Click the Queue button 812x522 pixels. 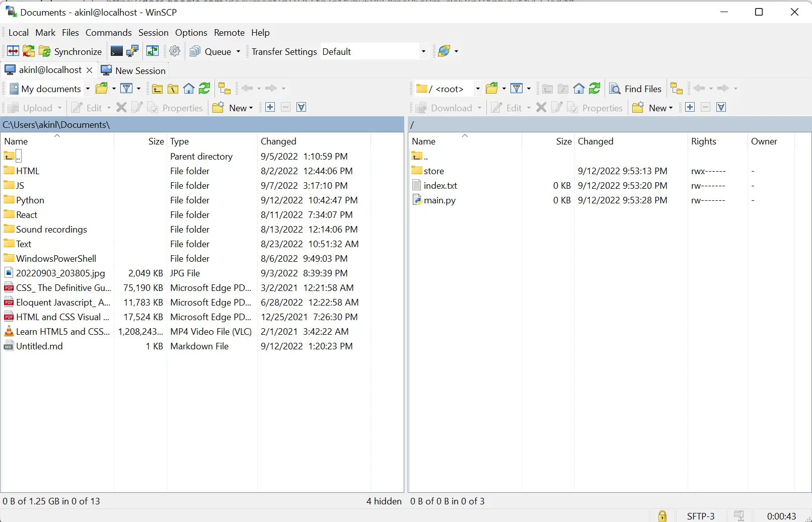[x=210, y=51]
